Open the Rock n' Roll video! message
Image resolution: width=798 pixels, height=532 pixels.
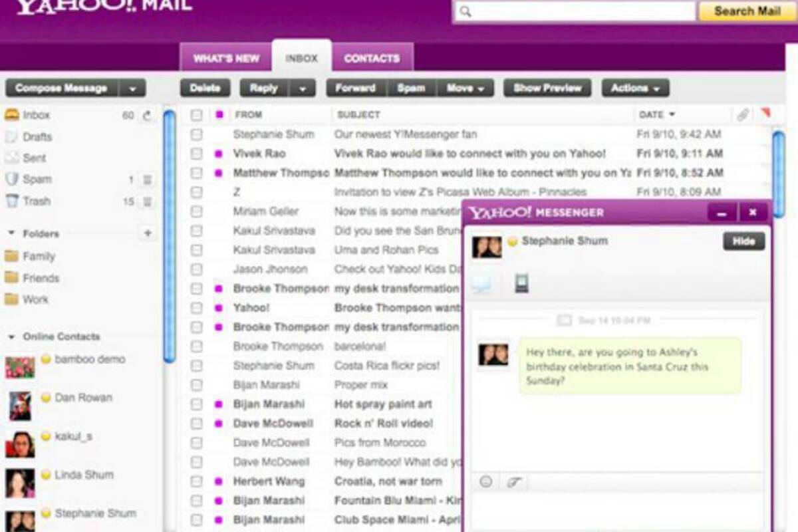tap(384, 423)
